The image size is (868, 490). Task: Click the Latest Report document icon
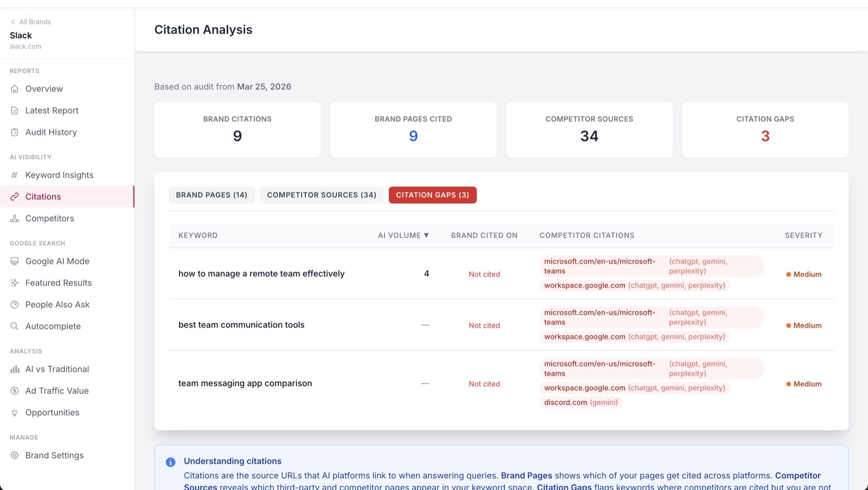[x=14, y=110]
